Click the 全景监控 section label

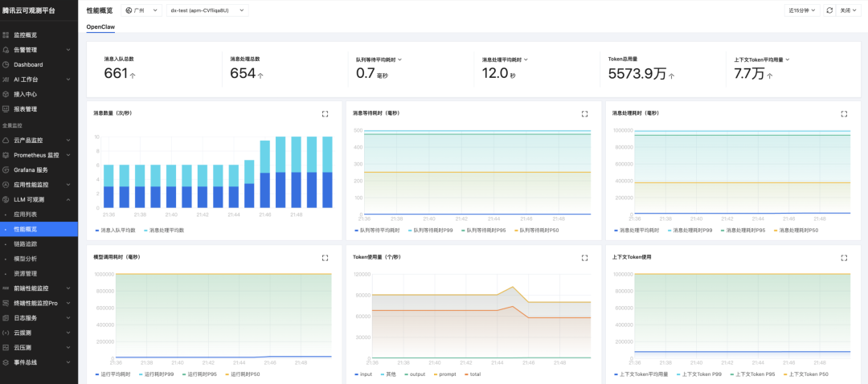(x=12, y=125)
